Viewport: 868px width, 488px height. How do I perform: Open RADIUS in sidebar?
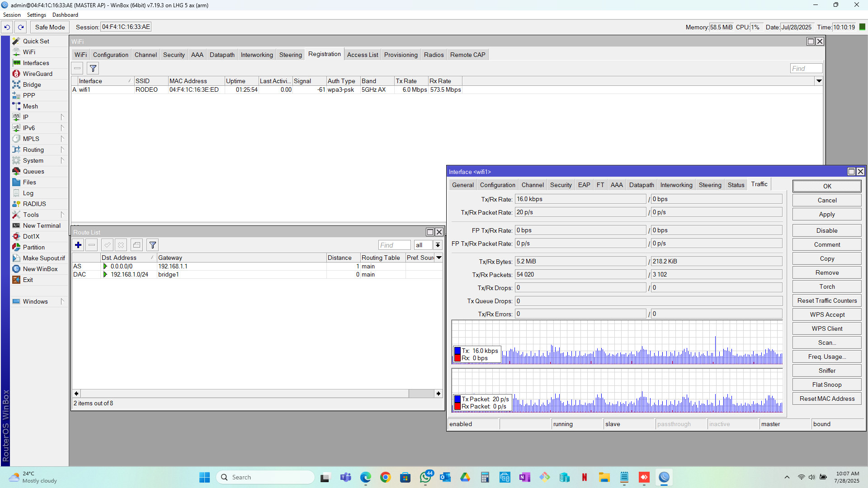click(34, 204)
